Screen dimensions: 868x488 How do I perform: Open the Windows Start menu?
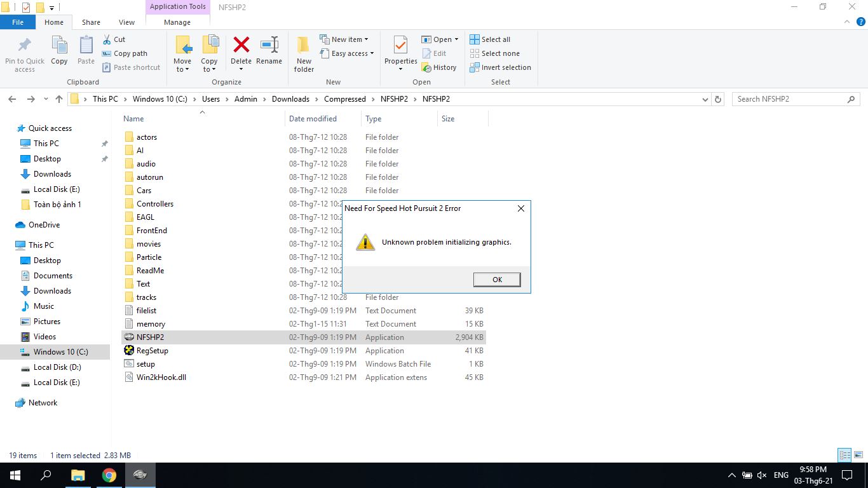pyautogui.click(x=15, y=475)
